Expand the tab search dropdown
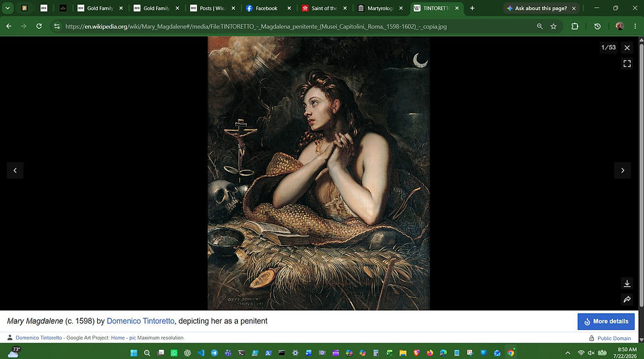Image resolution: width=644 pixels, height=359 pixels. 7,8
